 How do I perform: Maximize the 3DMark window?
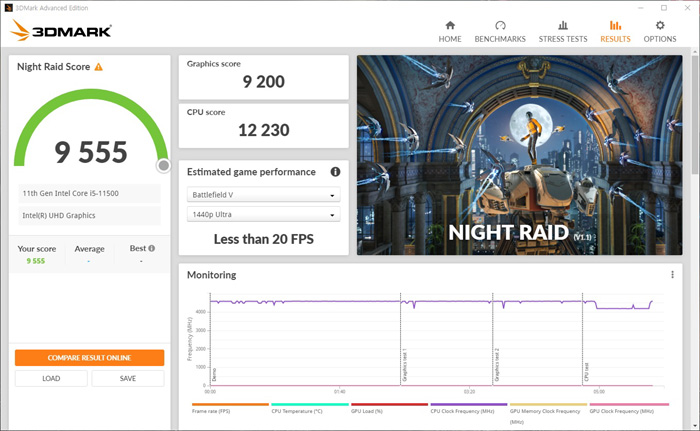[664, 8]
